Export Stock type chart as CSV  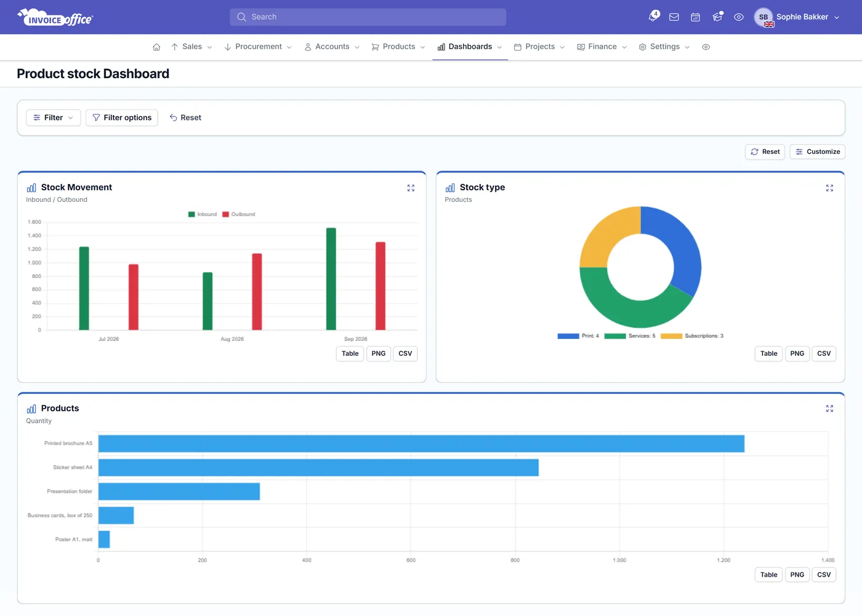tap(824, 354)
